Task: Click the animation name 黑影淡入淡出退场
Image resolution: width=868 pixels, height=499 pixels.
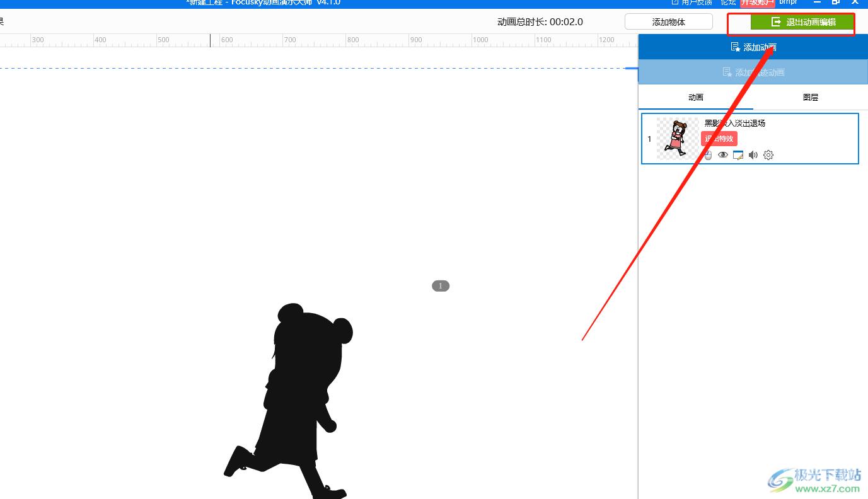Action: click(x=735, y=123)
